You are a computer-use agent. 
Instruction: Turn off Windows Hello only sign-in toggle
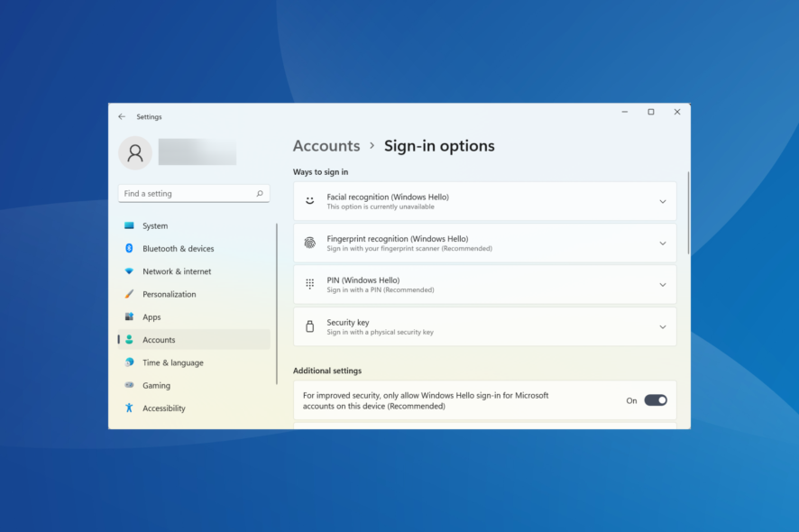(x=656, y=400)
